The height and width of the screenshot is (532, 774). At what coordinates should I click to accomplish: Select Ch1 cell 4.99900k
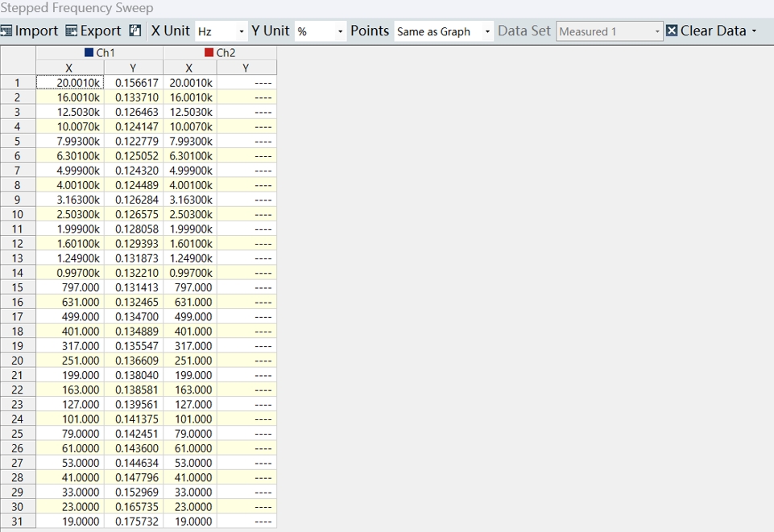pos(70,171)
